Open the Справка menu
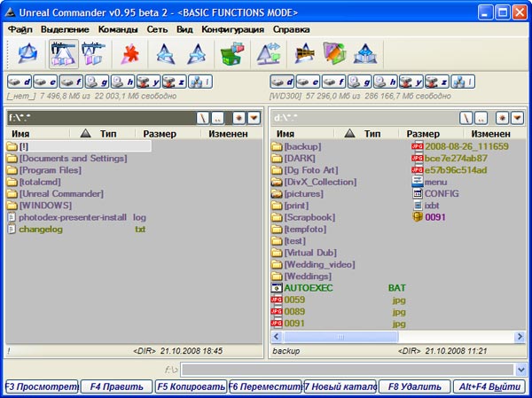532x398 pixels. coord(292,29)
